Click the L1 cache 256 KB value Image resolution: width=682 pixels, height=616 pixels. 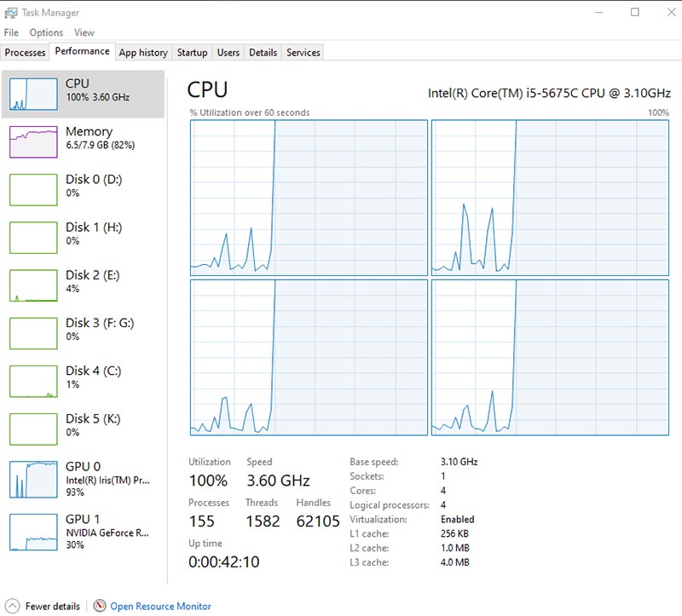(454, 533)
